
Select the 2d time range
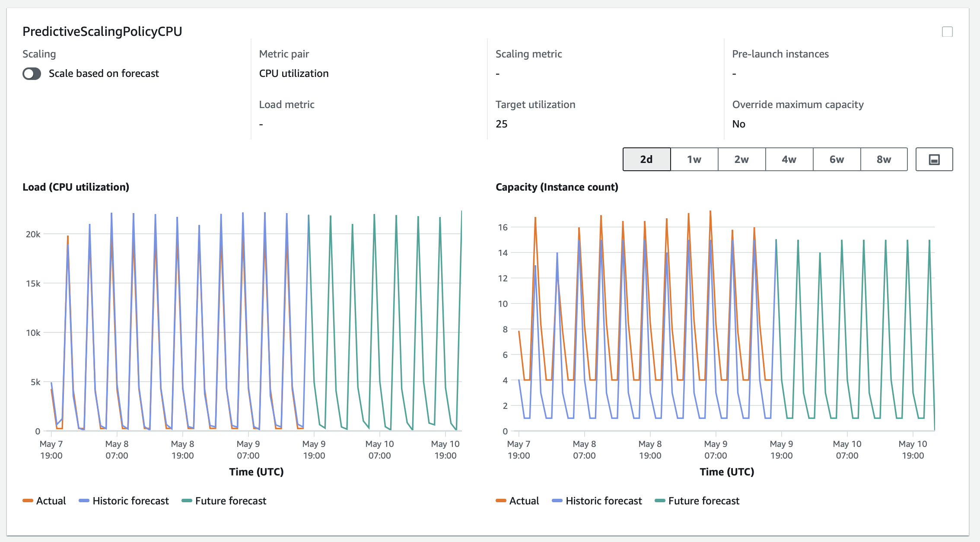pos(646,159)
